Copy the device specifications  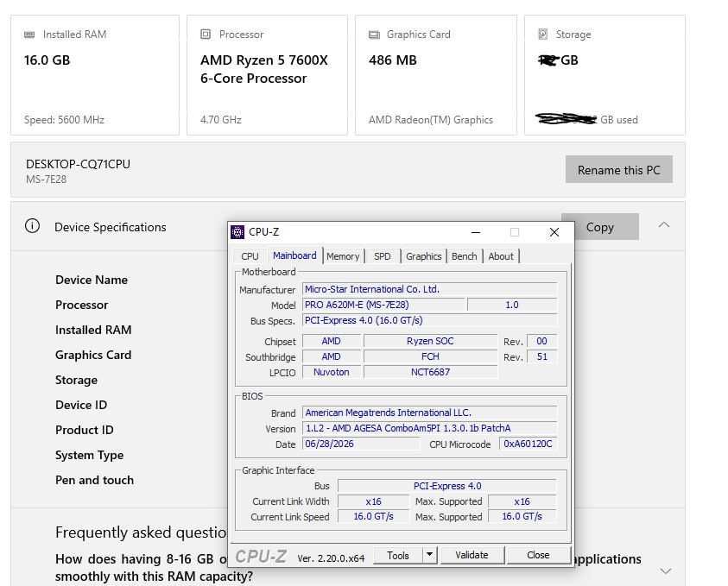(600, 227)
